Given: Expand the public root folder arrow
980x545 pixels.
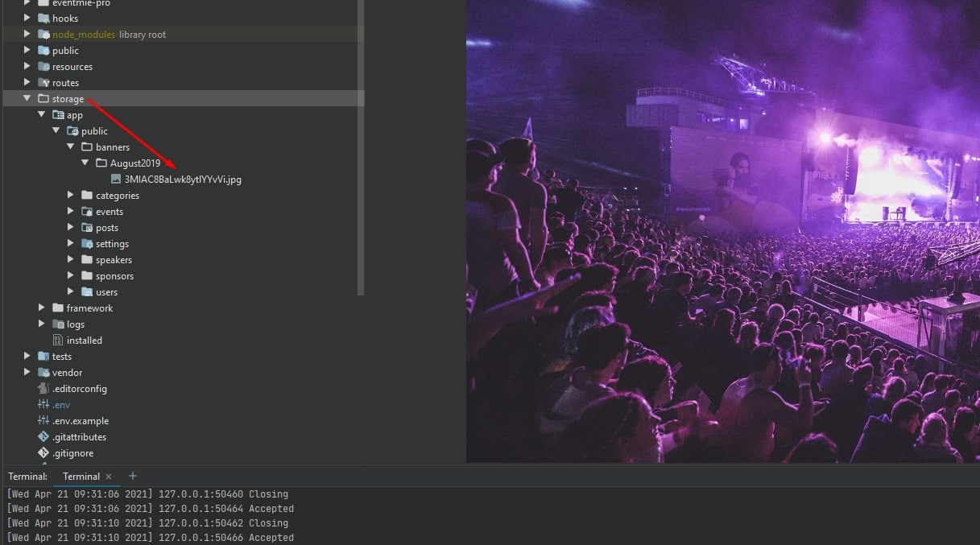Looking at the screenshot, I should tap(27, 51).
